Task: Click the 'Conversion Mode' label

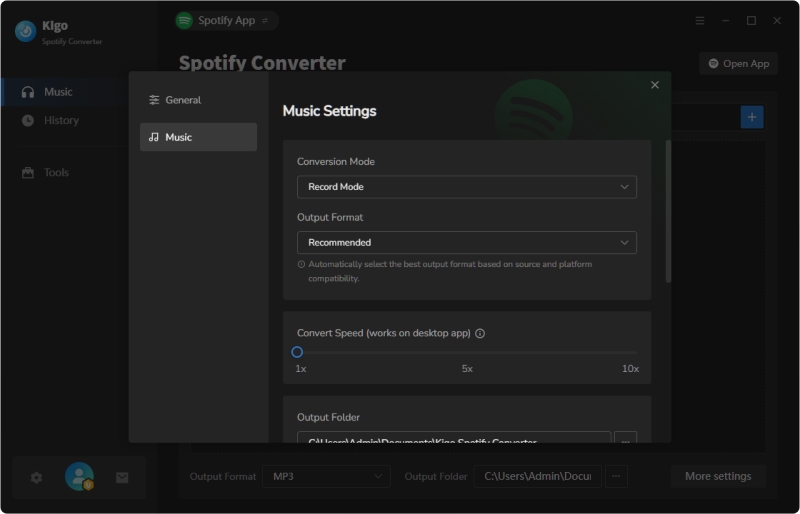Action: [x=336, y=161]
